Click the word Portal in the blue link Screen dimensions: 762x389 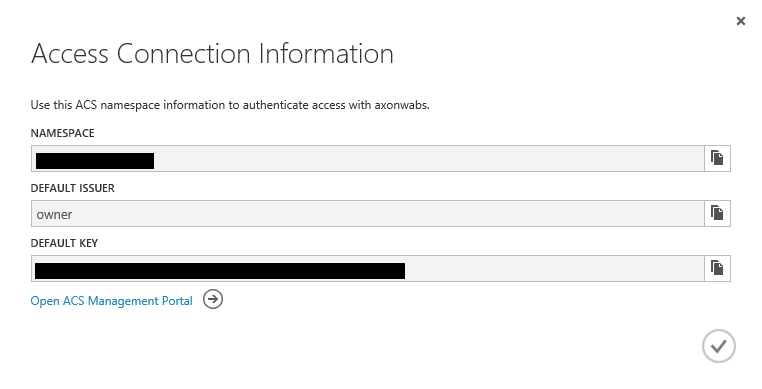[x=177, y=301]
